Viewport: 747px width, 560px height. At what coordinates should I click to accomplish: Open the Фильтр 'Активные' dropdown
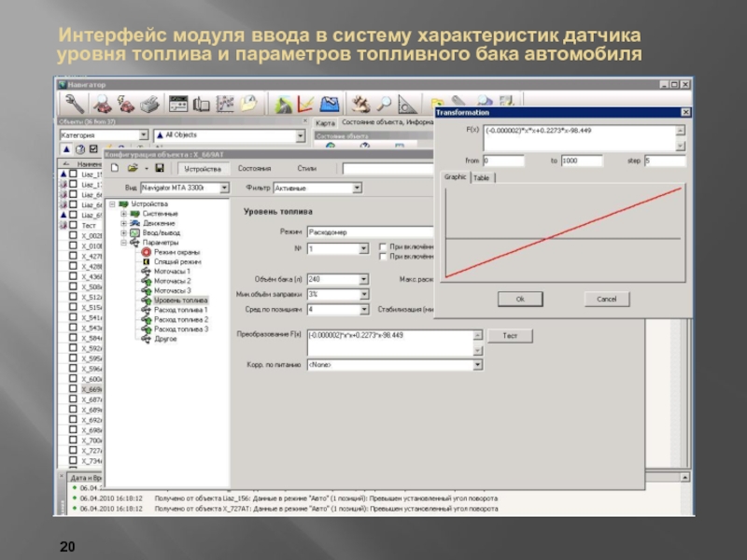click(x=357, y=188)
